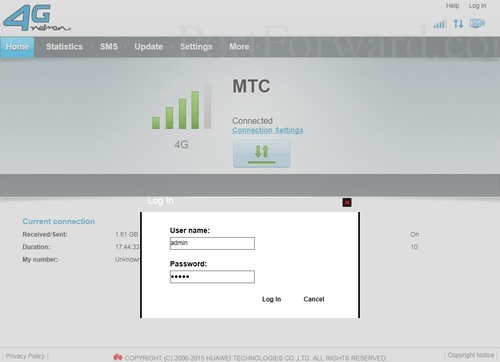Click the data transfer arrows status icon
This screenshot has height=362, width=500.
pyautogui.click(x=458, y=24)
